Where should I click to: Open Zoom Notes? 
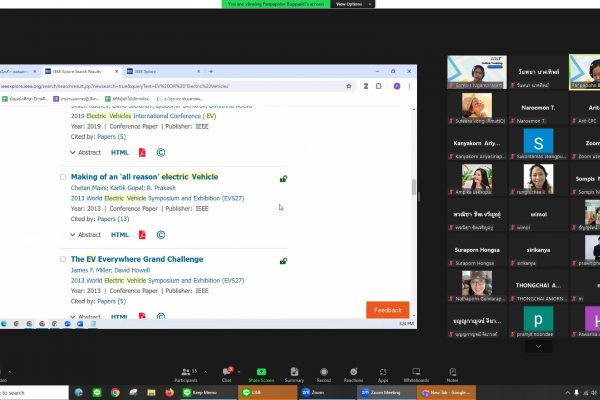tap(452, 375)
